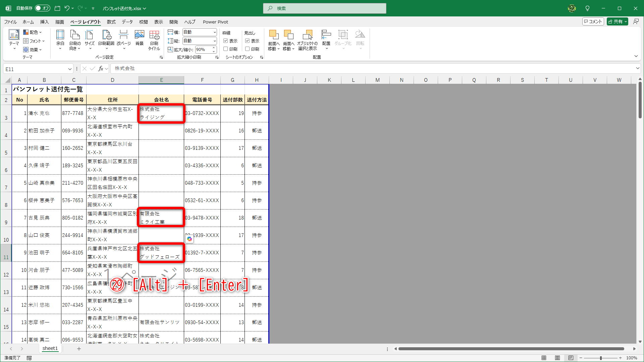Open the Power Pivot menu
The width and height of the screenshot is (644, 362).
pos(215,22)
